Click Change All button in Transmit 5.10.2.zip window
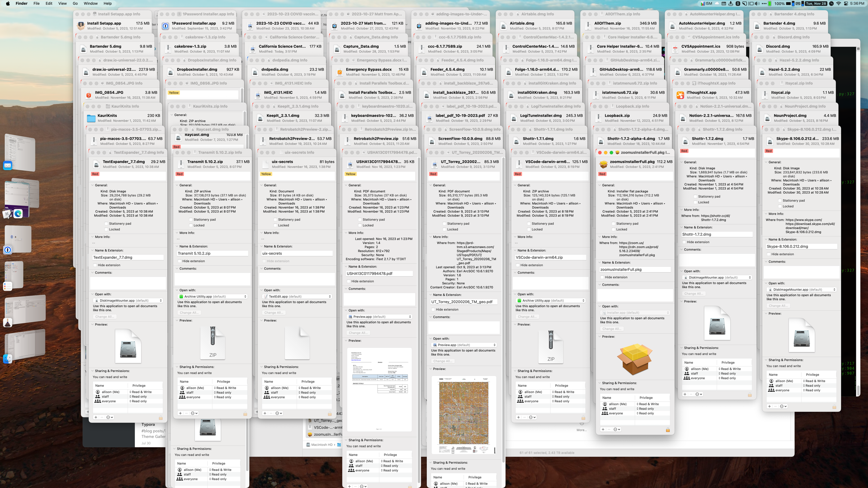The image size is (868, 488). coord(189,313)
